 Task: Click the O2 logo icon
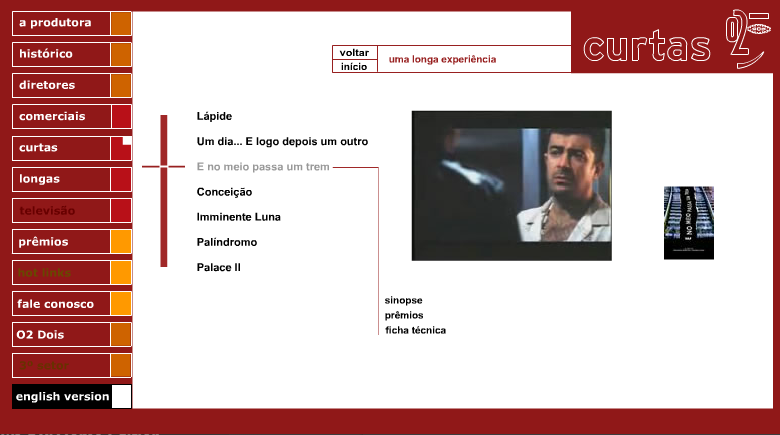(x=748, y=39)
